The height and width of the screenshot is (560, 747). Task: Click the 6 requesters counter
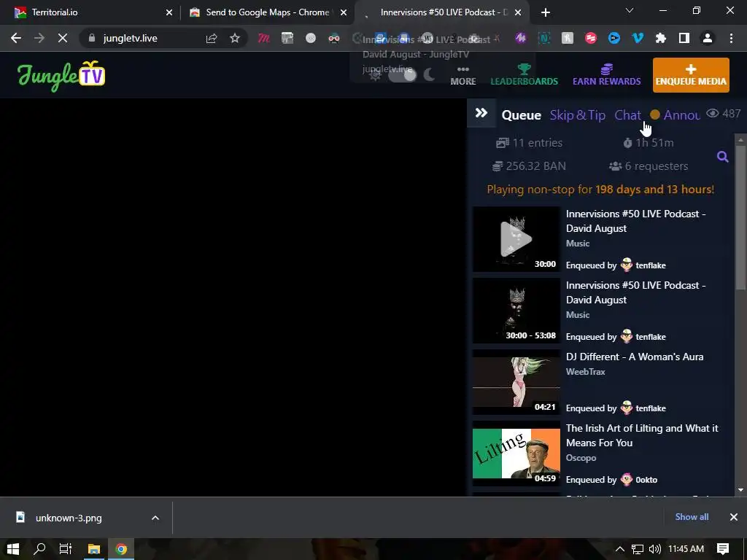[649, 166]
